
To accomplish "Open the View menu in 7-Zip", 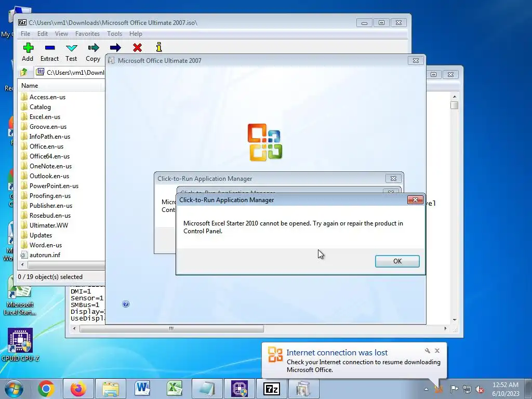I will pos(61,34).
